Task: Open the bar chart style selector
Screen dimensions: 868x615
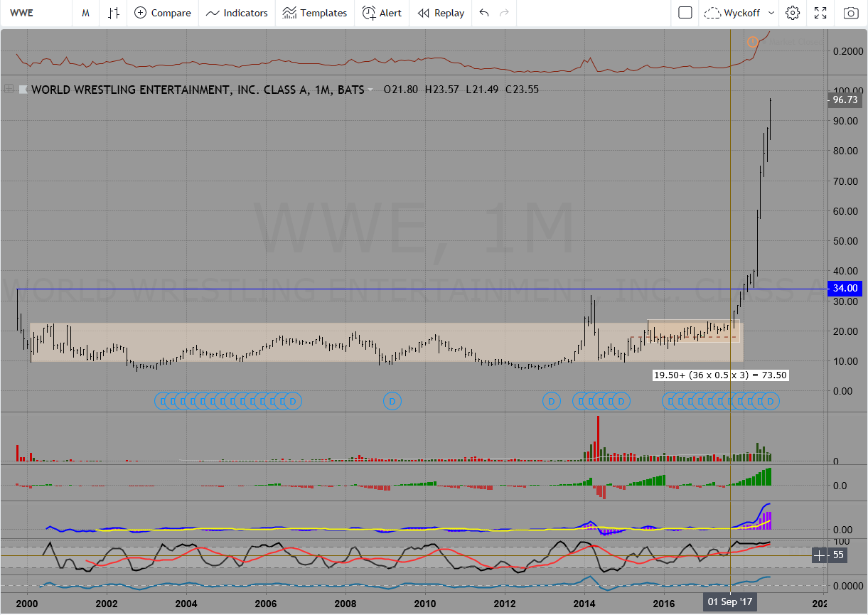Action: 114,13
